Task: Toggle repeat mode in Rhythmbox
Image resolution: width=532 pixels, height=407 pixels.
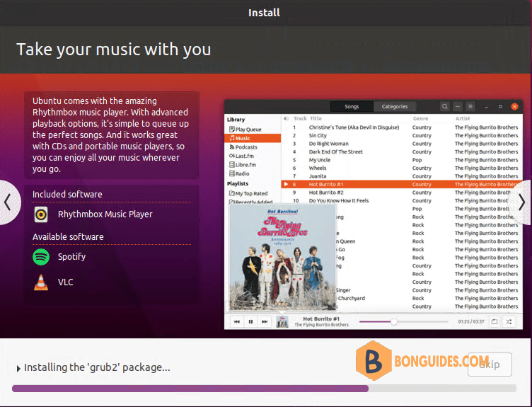Action: [x=495, y=322]
